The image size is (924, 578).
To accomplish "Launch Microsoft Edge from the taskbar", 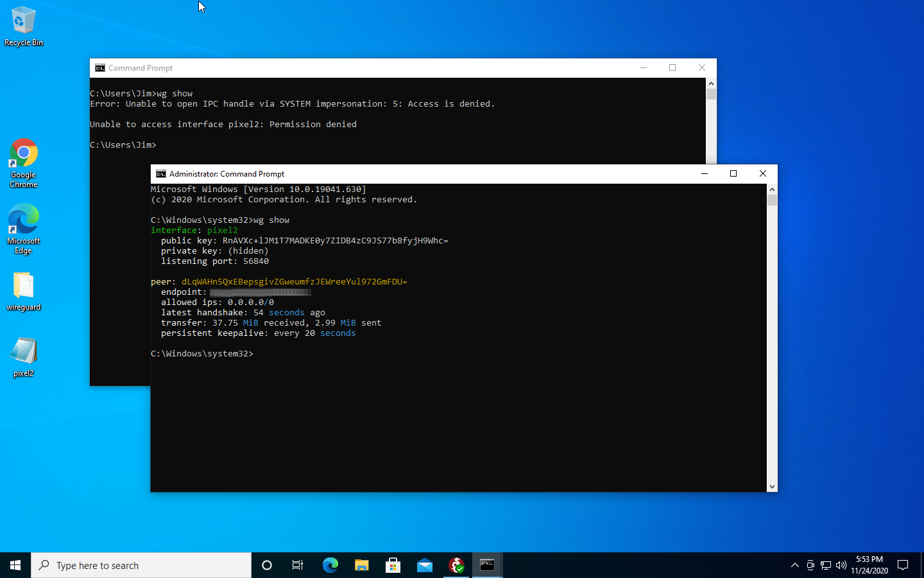I will (x=330, y=565).
